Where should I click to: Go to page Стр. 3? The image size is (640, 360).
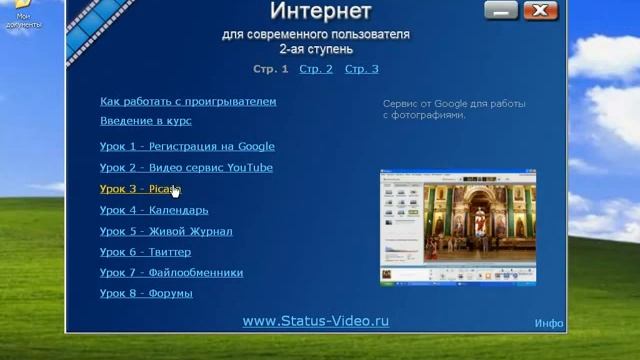tap(362, 69)
